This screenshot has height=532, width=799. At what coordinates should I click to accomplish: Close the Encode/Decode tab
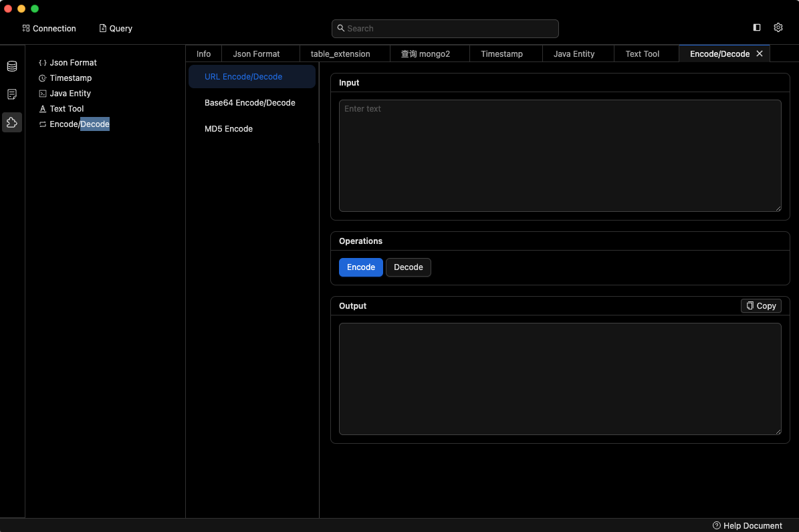coord(760,53)
